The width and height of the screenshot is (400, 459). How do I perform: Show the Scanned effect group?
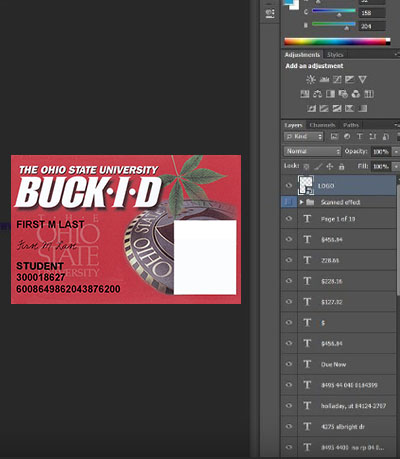pos(289,202)
